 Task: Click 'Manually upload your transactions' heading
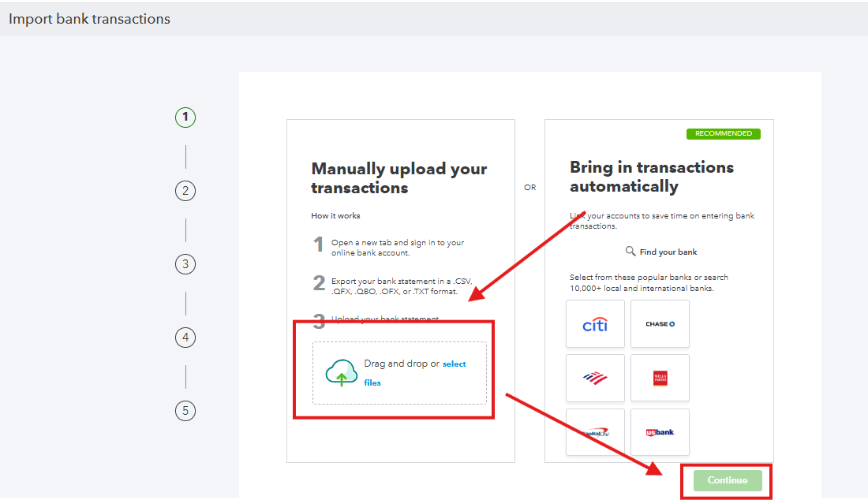click(x=398, y=178)
